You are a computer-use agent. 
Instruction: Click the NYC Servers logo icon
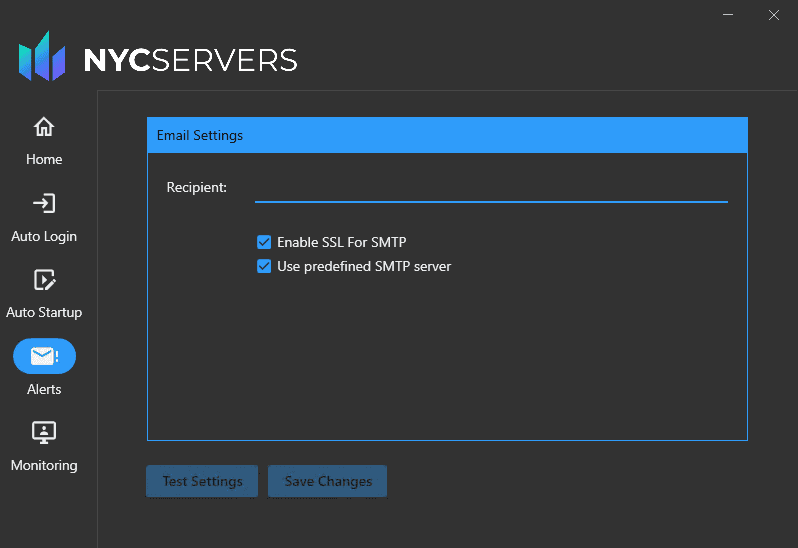click(42, 57)
